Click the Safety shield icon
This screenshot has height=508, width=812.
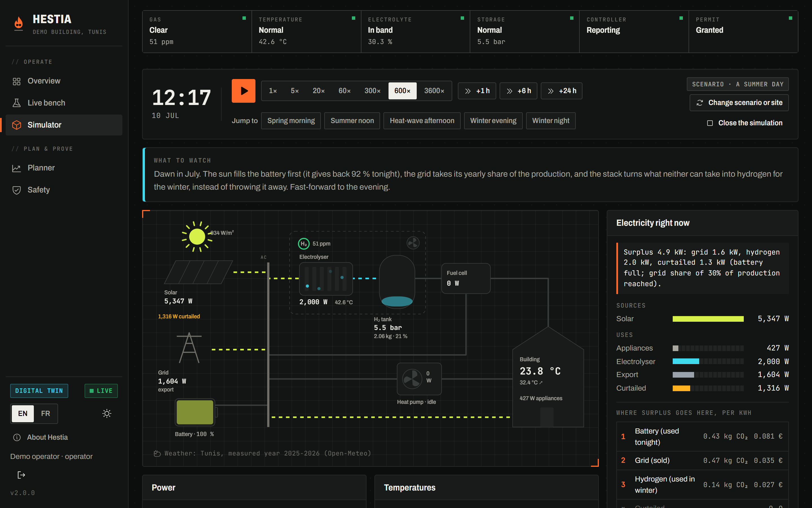click(x=16, y=190)
